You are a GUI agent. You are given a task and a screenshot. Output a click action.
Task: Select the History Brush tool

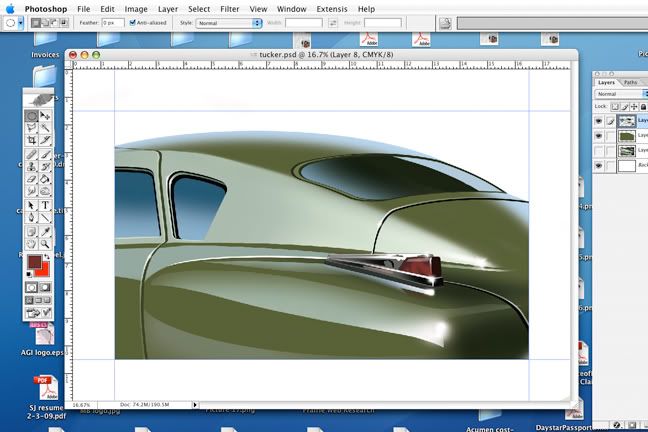click(45, 167)
